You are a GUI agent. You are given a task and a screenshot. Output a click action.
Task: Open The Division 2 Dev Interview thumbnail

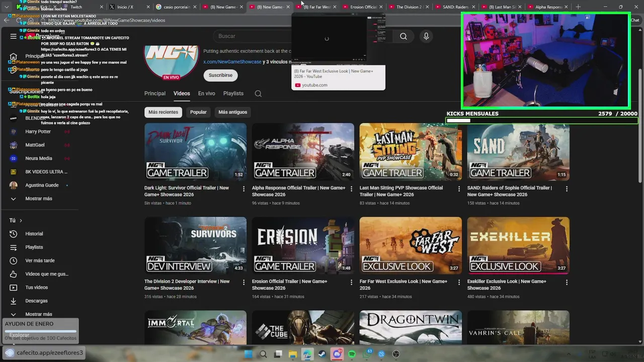pos(195,245)
